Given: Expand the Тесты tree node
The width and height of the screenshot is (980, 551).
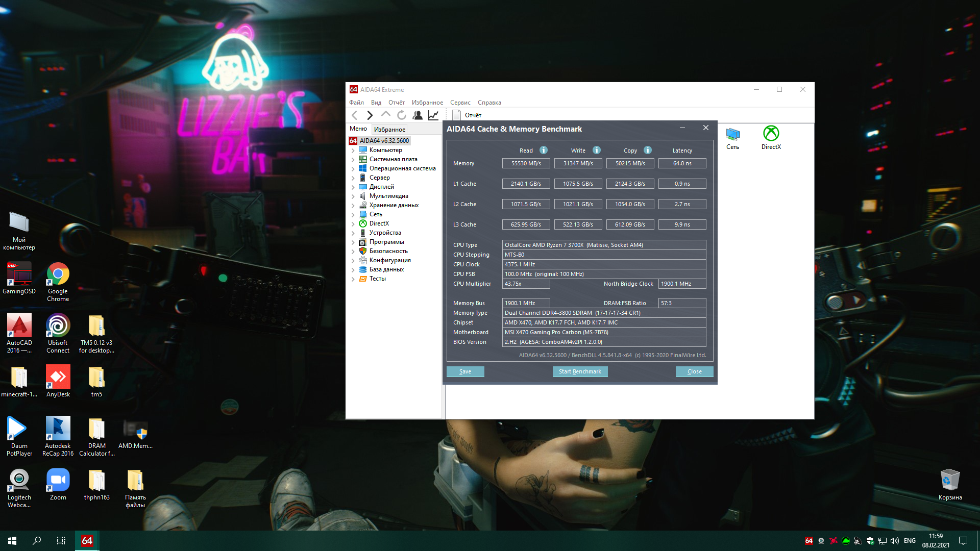Looking at the screenshot, I should pos(353,279).
